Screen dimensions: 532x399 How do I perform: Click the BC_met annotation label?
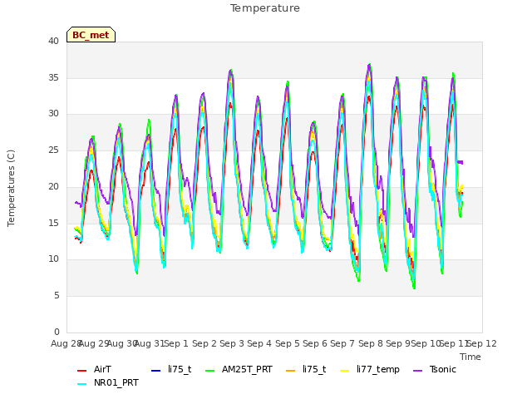pos(91,35)
